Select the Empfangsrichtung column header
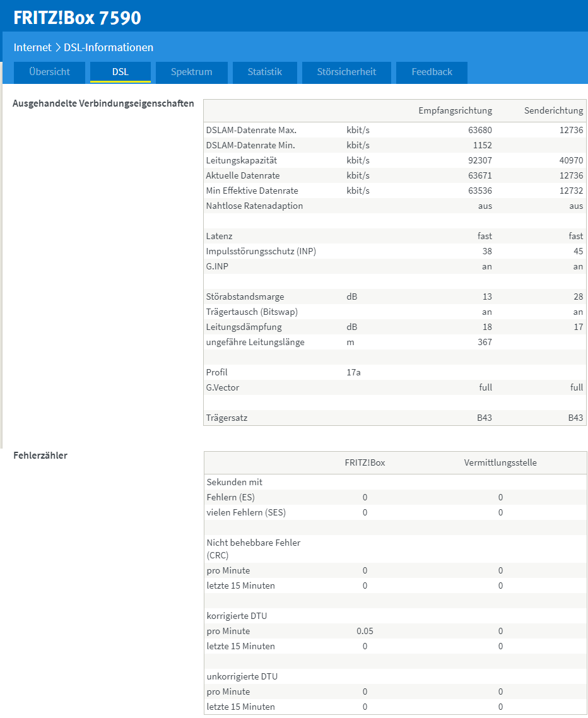The height and width of the screenshot is (718, 588). point(456,110)
